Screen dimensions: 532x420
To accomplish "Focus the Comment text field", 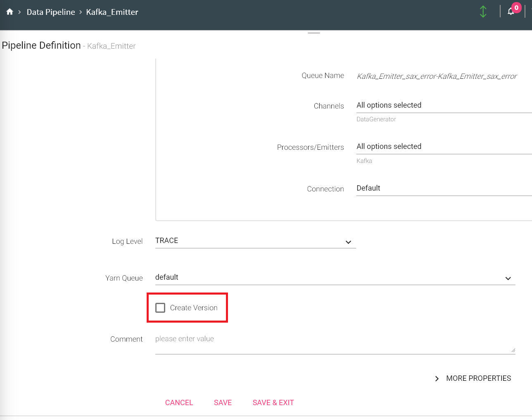I will tap(330, 340).
